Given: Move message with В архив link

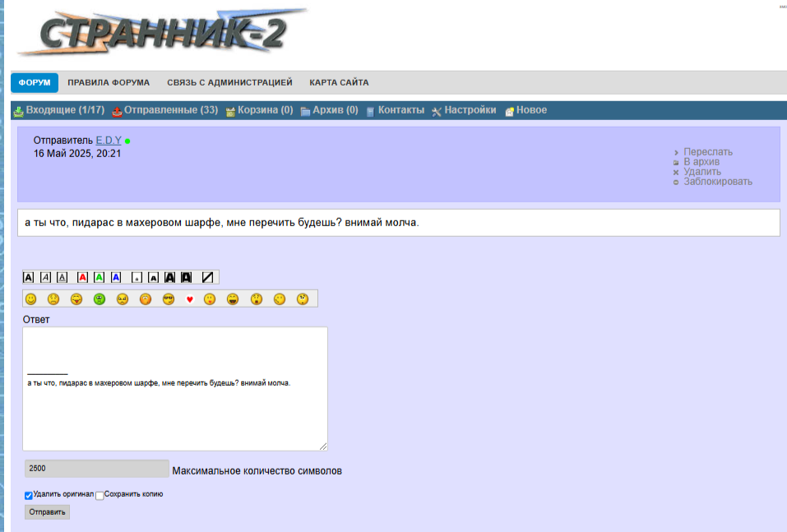Looking at the screenshot, I should point(701,162).
